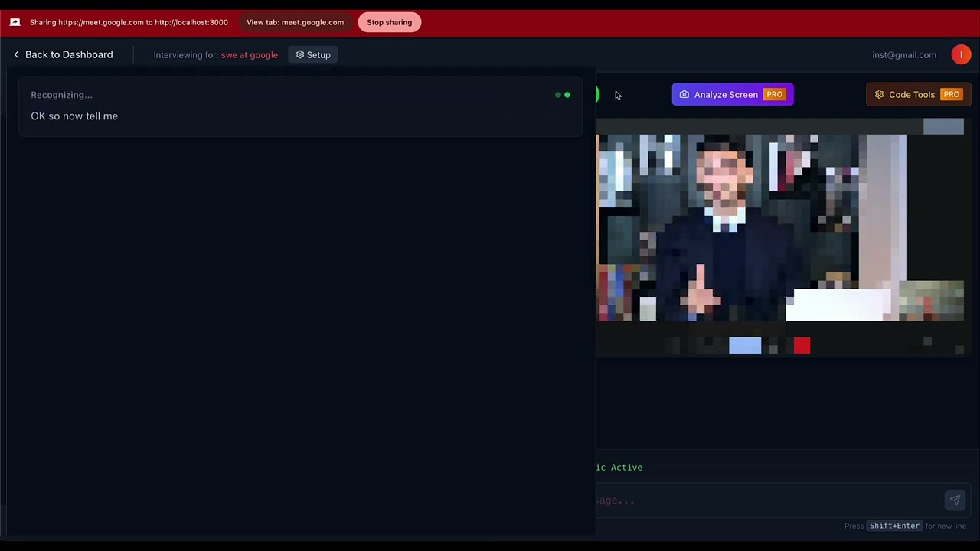This screenshot has height=551, width=980.
Task: Click the Recognizing... status text
Action: 61,95
